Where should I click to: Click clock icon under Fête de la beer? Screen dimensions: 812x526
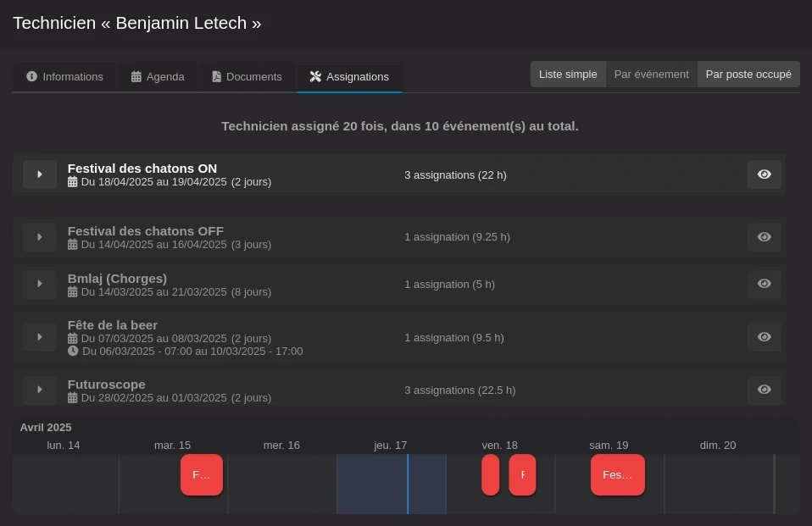coord(73,351)
